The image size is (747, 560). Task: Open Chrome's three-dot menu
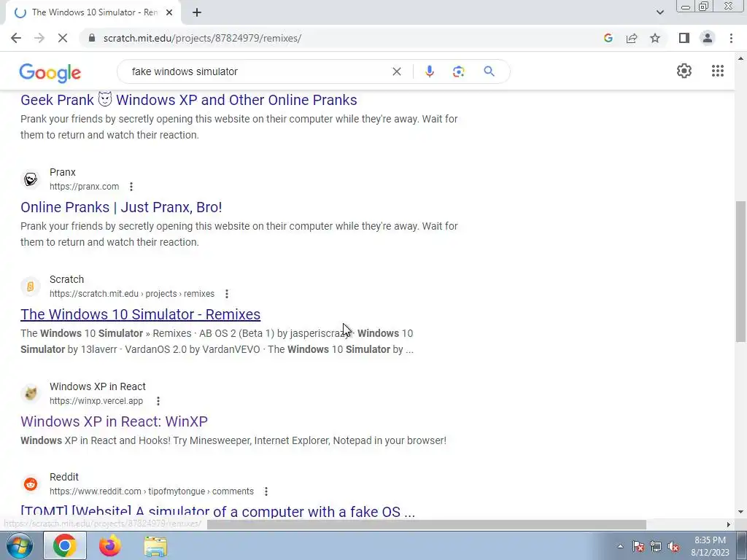click(731, 38)
